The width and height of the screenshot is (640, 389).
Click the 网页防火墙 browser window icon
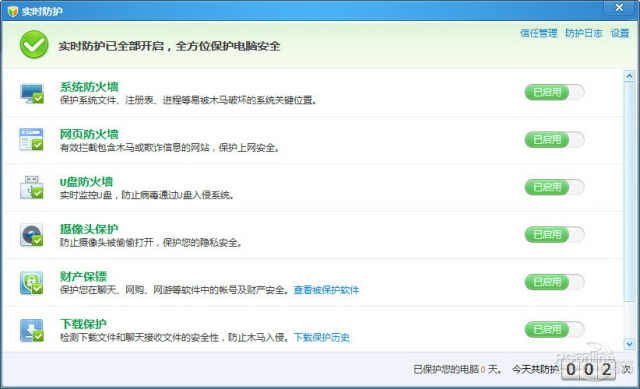(x=31, y=140)
